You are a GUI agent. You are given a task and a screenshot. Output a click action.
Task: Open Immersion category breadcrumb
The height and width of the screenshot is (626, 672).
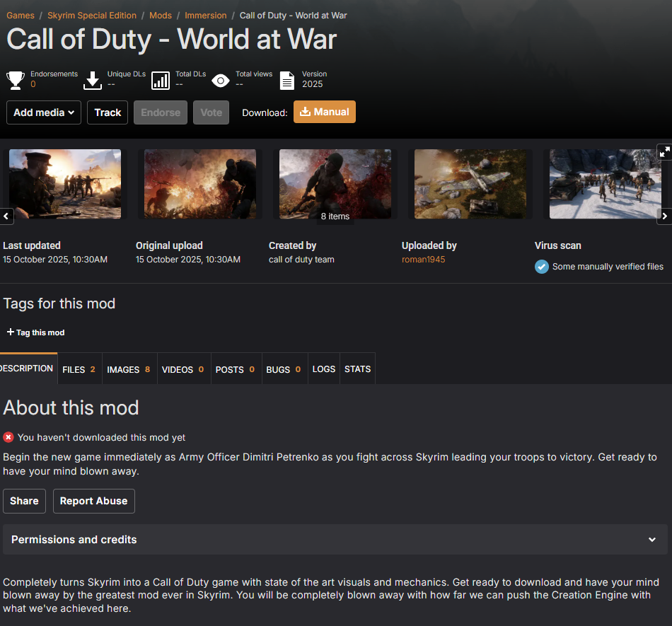[x=206, y=16]
